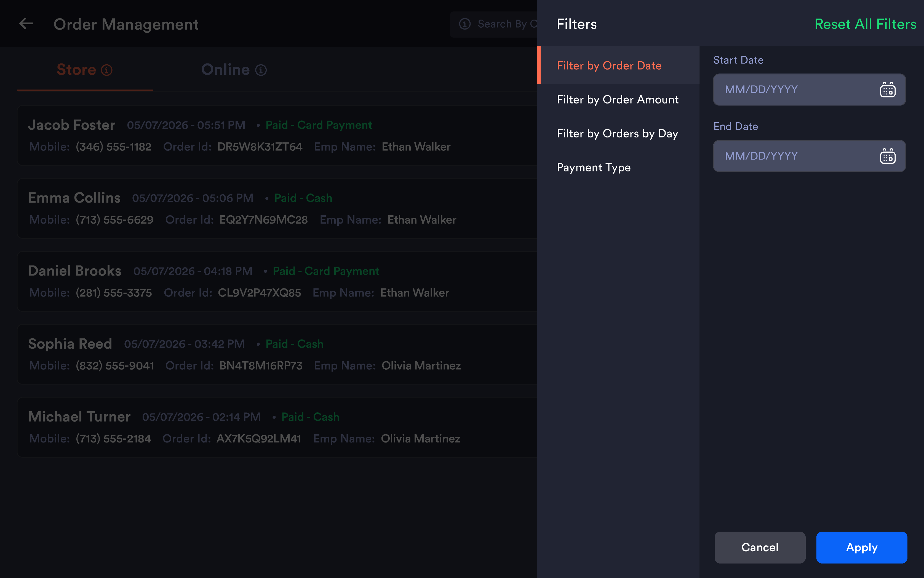Click Emma Collins's Paid - Cash status
Screen dimensions: 924x578
point(303,198)
